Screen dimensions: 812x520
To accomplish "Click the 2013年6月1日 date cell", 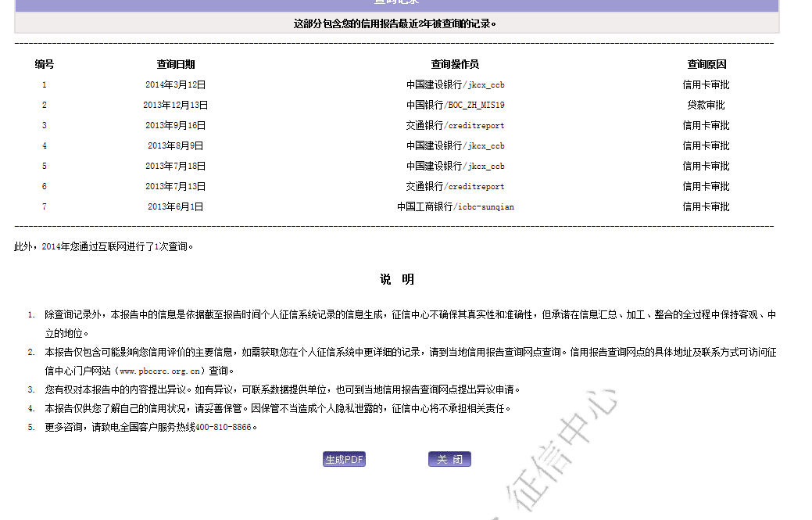I will [176, 207].
